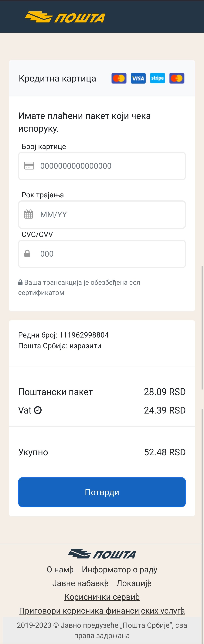Image resolution: width=204 pixels, height=644 pixels.
Task: Open Приговори корисника финансијских услуга link
Action: 102,611
